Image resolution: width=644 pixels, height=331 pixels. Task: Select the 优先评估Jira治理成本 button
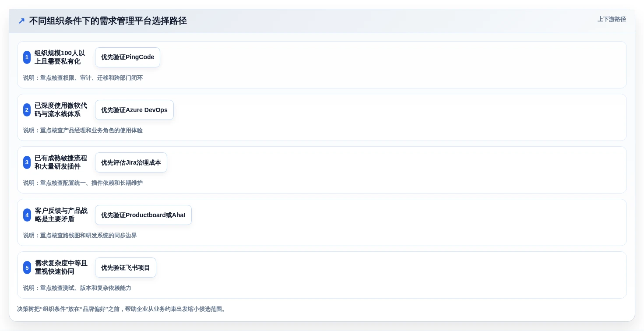131,162
